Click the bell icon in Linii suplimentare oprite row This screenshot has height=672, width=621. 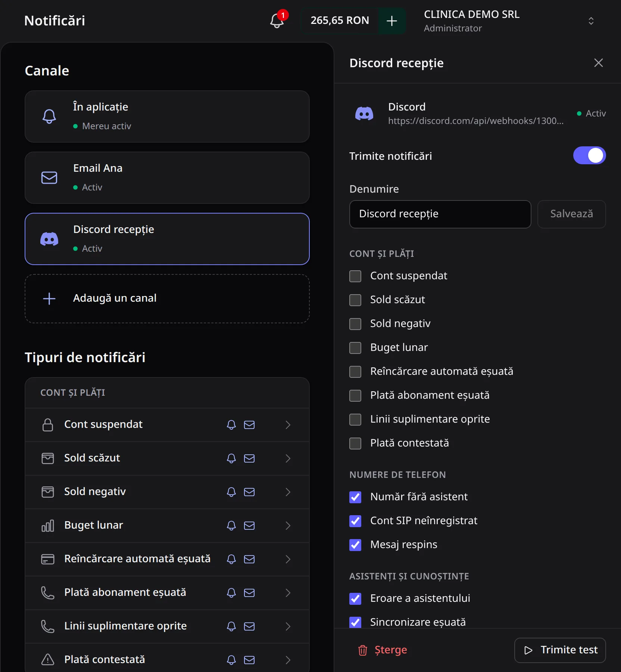click(x=231, y=626)
